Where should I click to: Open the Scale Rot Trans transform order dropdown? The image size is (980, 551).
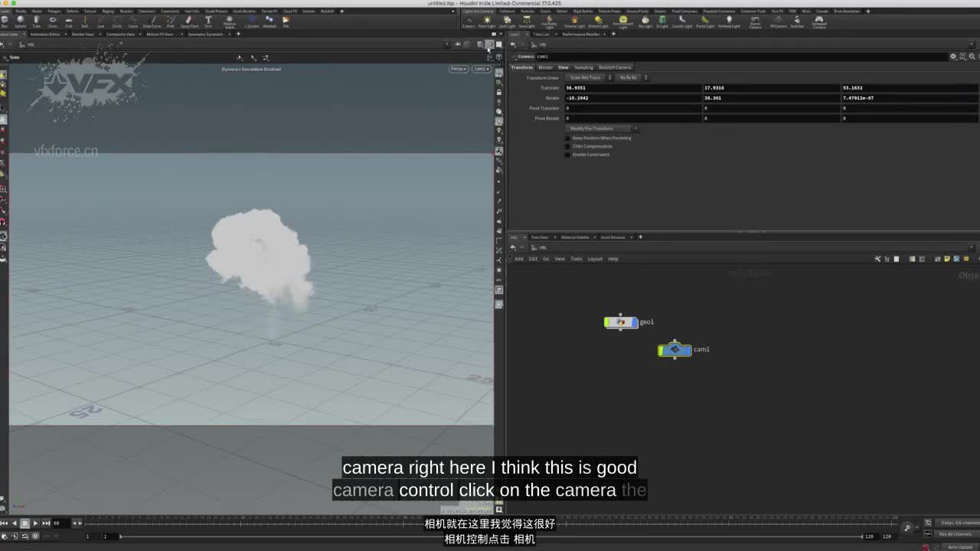(x=590, y=77)
